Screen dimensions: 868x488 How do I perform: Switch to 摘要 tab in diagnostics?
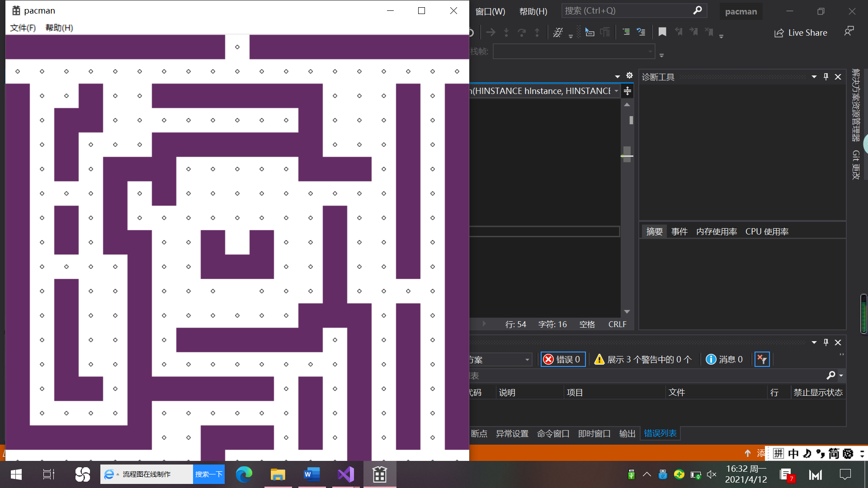tap(654, 231)
